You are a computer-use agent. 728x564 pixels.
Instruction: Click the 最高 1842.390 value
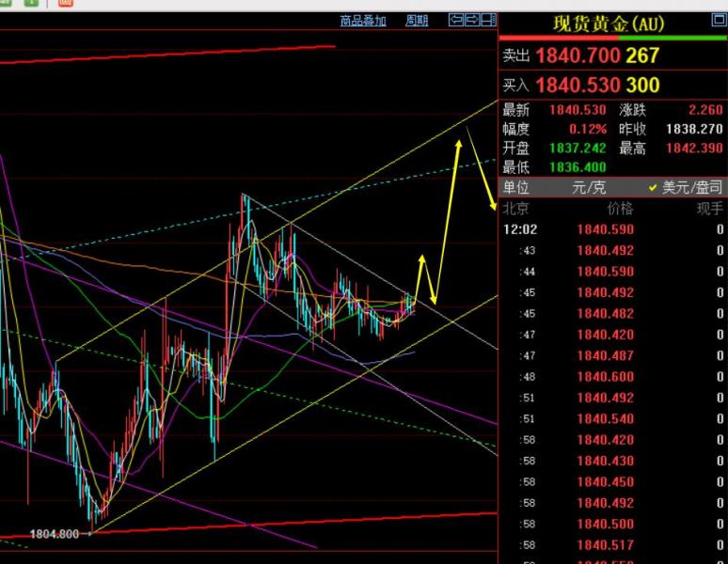[x=694, y=149]
